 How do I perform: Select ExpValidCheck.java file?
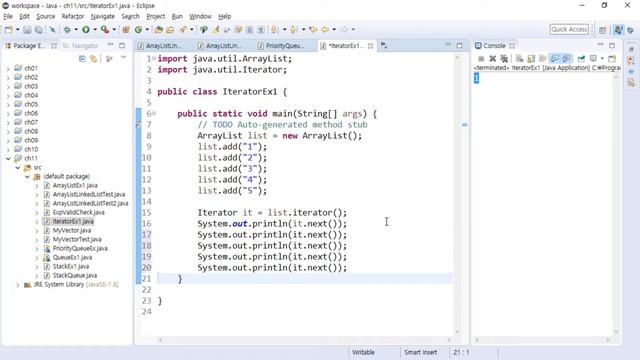[78, 212]
